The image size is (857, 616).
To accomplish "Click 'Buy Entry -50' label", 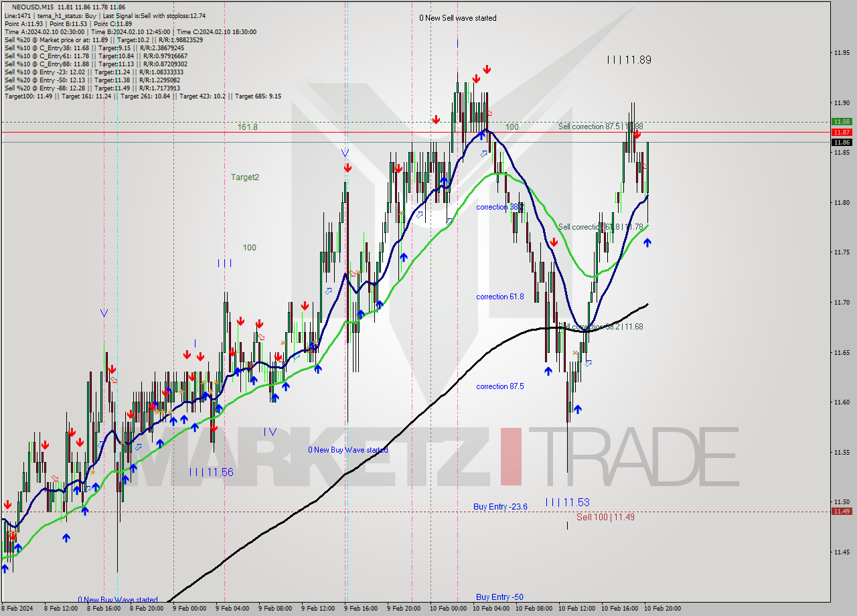I will (x=499, y=597).
